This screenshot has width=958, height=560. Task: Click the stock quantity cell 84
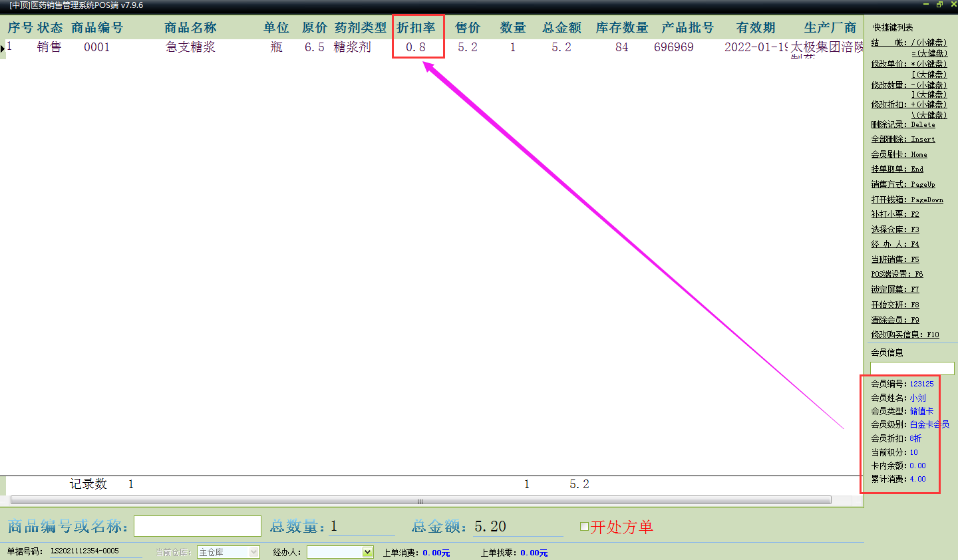622,47
